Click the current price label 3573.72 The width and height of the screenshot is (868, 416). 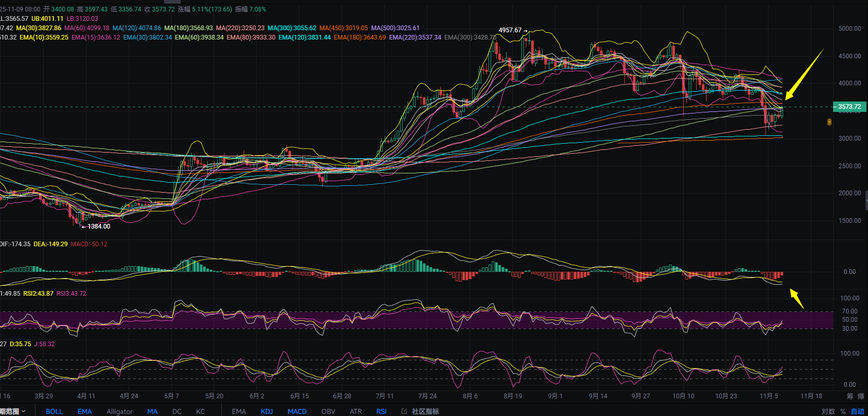click(849, 107)
